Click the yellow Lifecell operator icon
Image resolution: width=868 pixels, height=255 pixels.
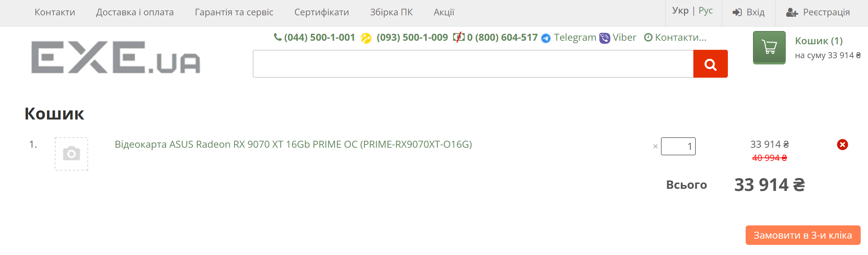pyautogui.click(x=366, y=38)
